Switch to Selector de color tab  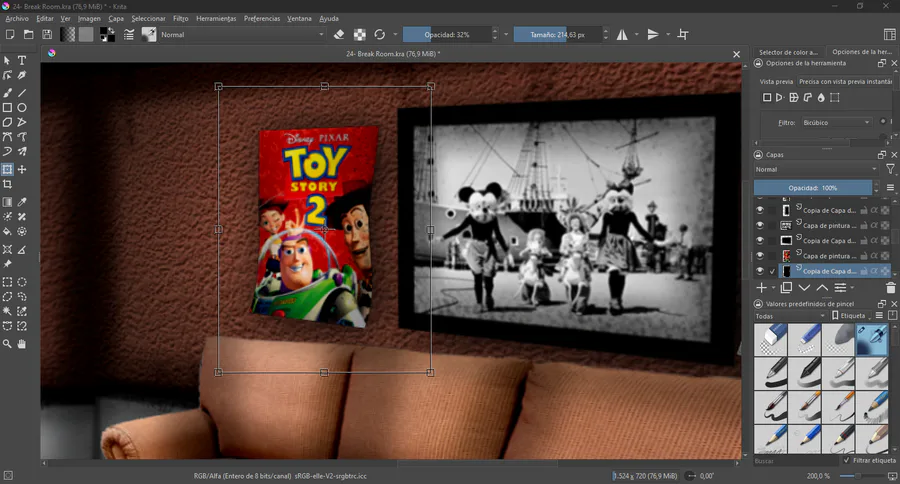788,52
